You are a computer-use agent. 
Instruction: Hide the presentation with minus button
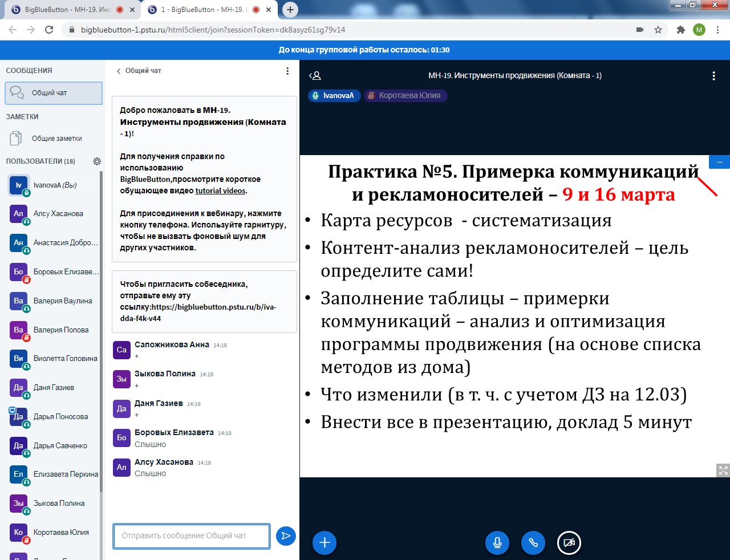pos(719,163)
